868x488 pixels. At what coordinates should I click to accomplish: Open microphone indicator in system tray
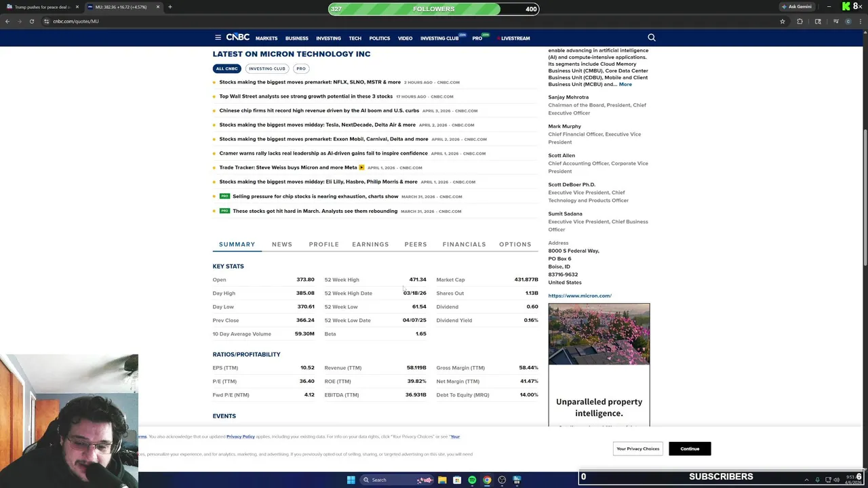[x=817, y=480]
